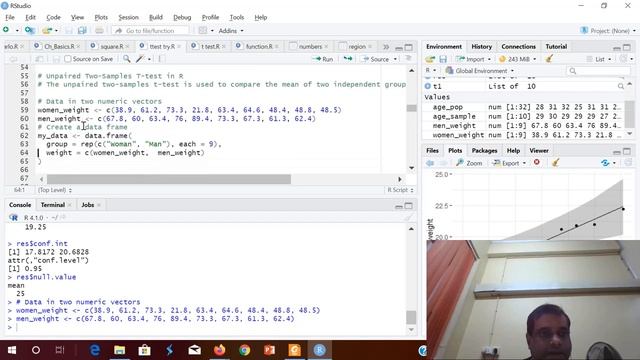The image size is (640, 360).
Task: Clear all plots with the broom icon
Action: pos(555,162)
